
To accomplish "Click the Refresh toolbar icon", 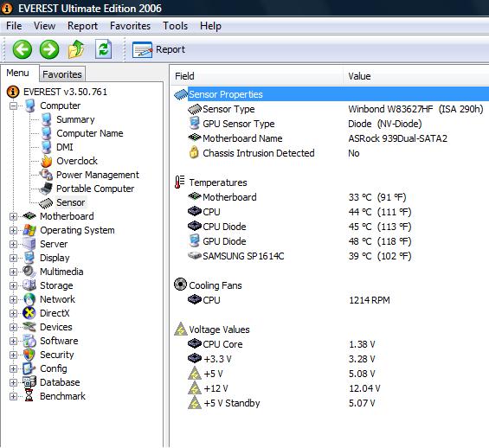I will pyautogui.click(x=103, y=49).
